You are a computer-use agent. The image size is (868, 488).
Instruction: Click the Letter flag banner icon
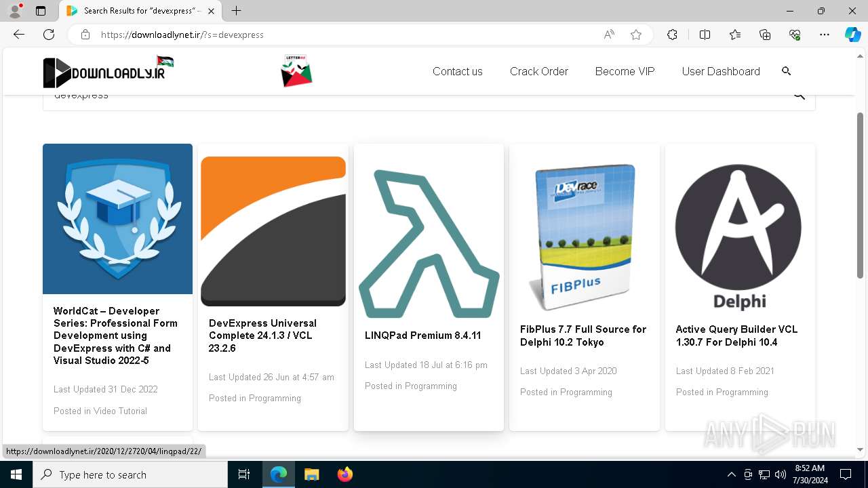[x=296, y=71]
